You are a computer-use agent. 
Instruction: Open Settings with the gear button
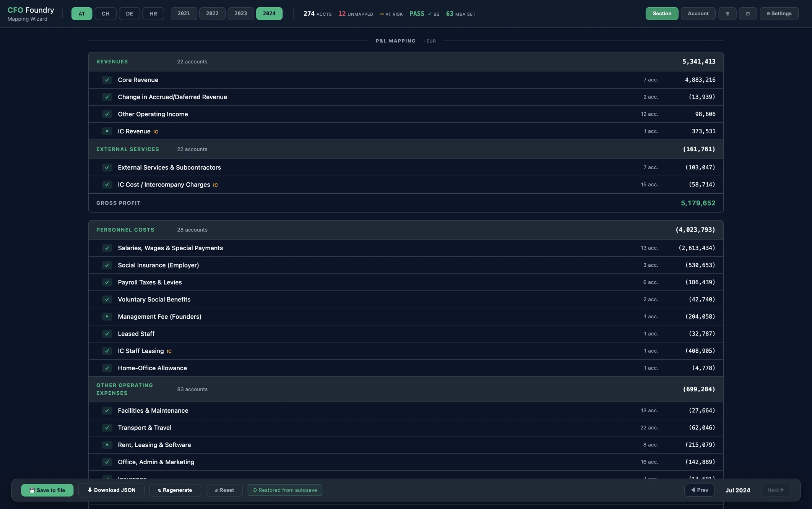pyautogui.click(x=779, y=14)
